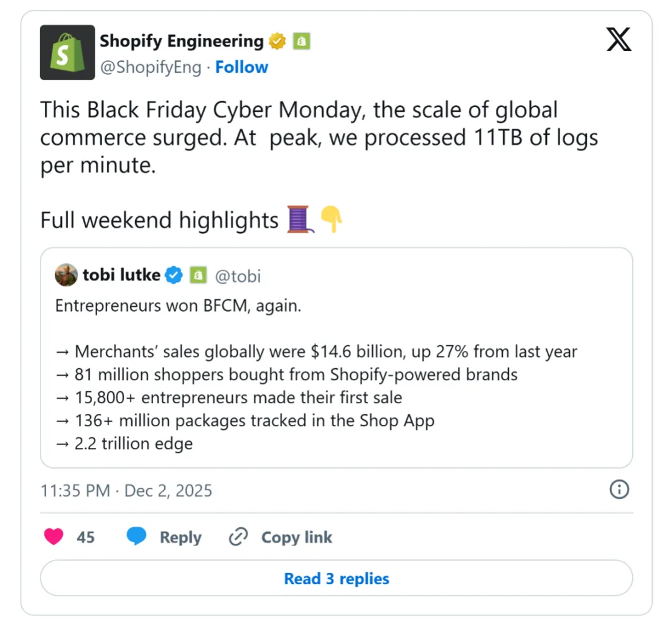Open the info circle icon
The image size is (672, 624).
618,490
